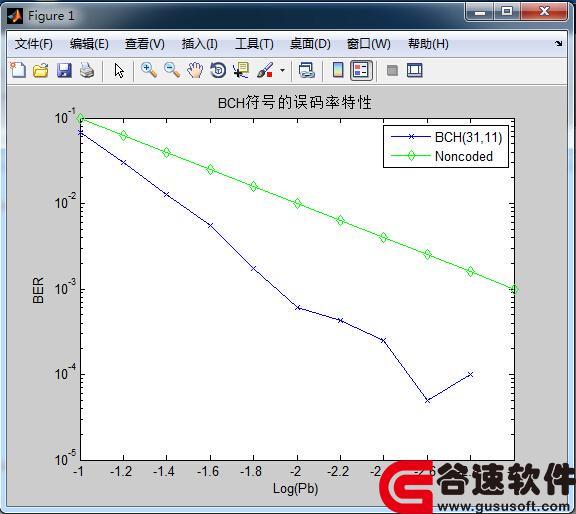Image resolution: width=576 pixels, height=514 pixels.
Task: Click the blue BCH data point at -1.6
Action: (x=210, y=225)
